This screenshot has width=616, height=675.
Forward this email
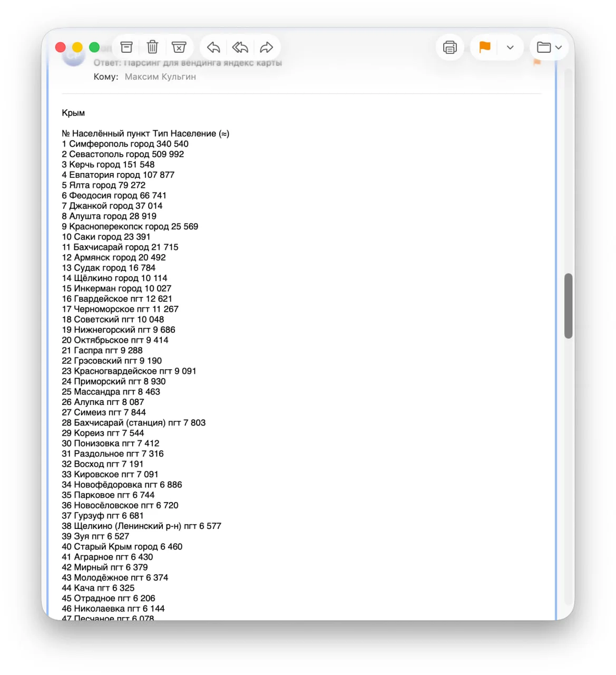coord(267,47)
